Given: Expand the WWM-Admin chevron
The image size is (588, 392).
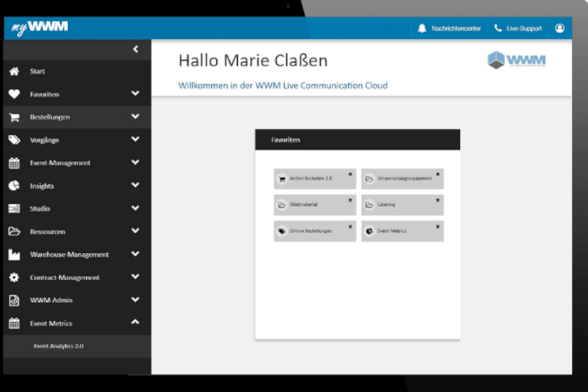Looking at the screenshot, I should 135,300.
